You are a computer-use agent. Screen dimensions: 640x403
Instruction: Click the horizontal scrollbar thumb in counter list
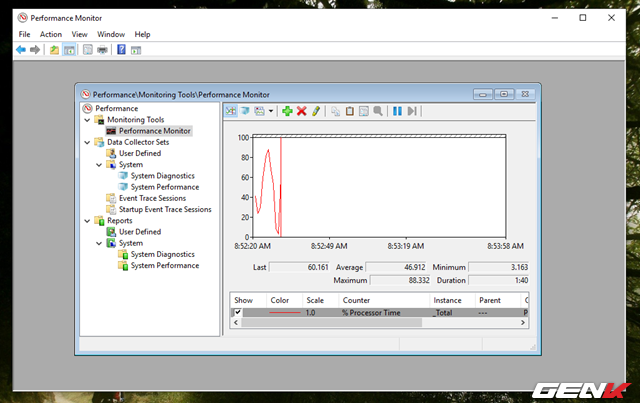(x=331, y=323)
